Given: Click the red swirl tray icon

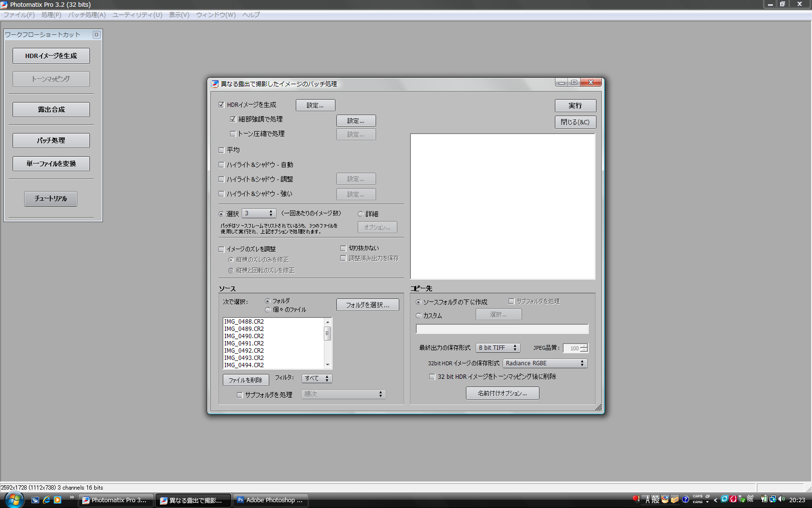Looking at the screenshot, I should (733, 499).
